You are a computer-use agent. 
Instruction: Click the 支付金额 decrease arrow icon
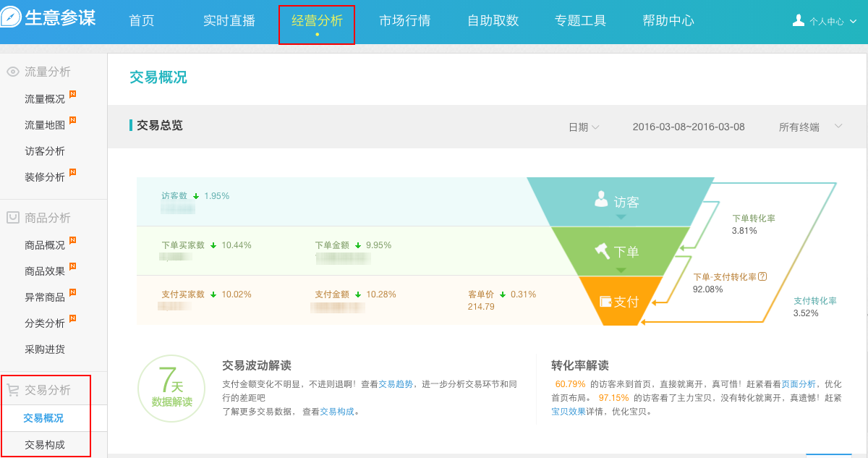[x=358, y=294]
